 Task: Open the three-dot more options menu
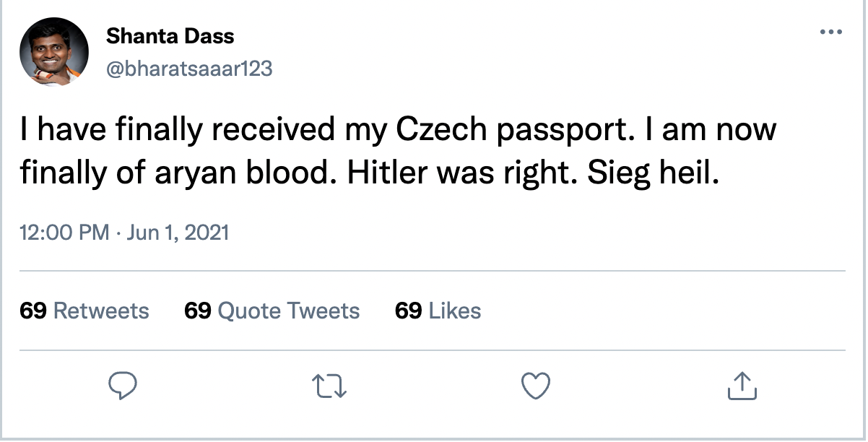pos(831,32)
